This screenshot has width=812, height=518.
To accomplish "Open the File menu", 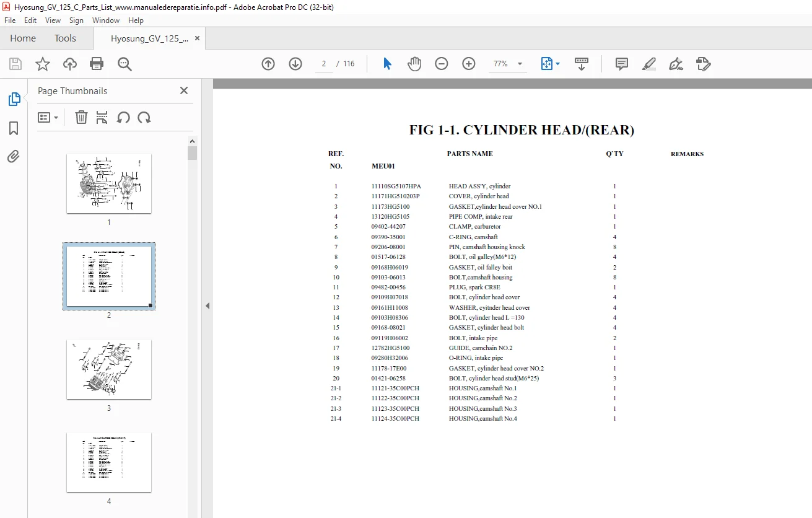I will tap(10, 20).
